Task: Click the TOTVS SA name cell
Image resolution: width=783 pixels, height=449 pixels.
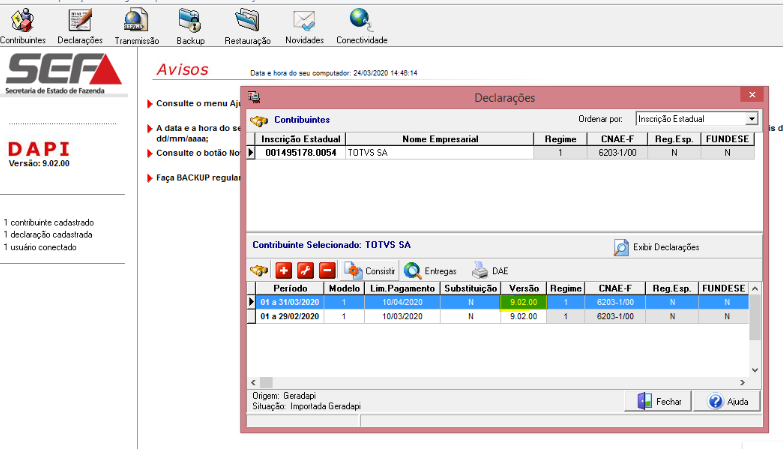Action: pyautogui.click(x=439, y=153)
